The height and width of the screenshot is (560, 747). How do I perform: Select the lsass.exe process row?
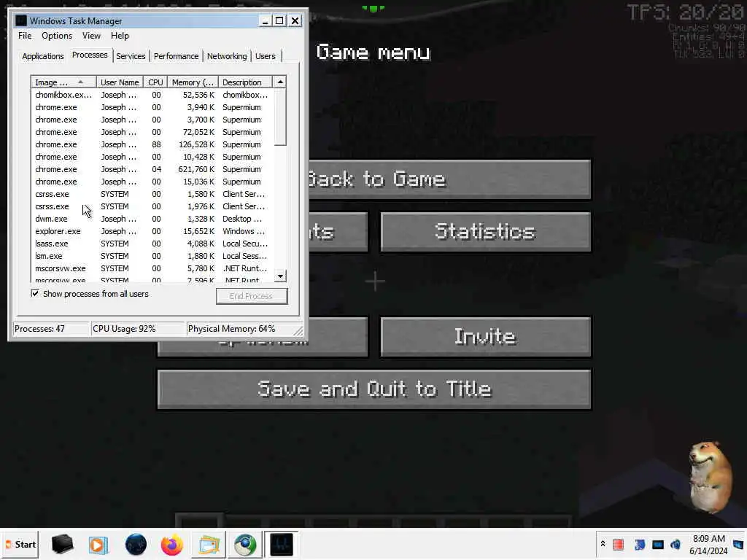click(x=152, y=244)
